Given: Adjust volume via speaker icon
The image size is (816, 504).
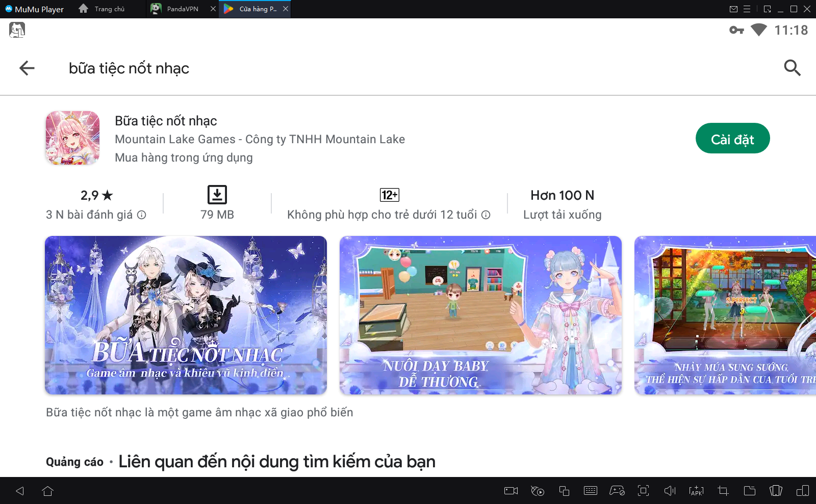Looking at the screenshot, I should (x=670, y=491).
